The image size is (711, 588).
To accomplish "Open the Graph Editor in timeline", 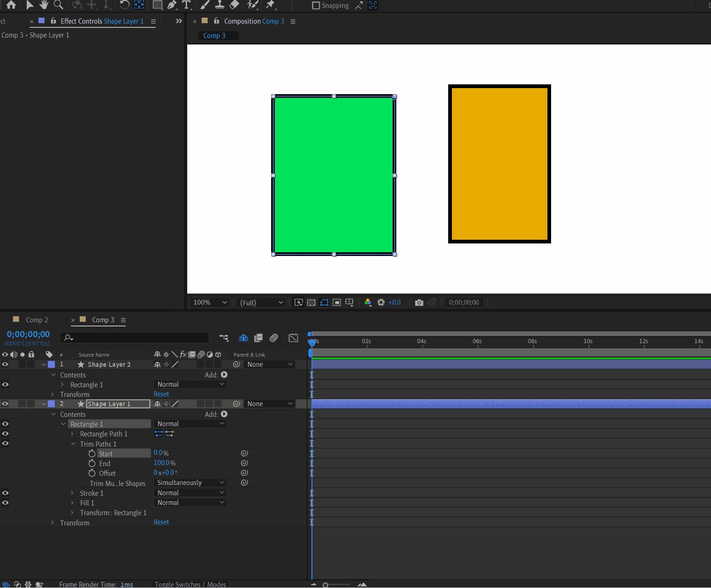I will 293,338.
